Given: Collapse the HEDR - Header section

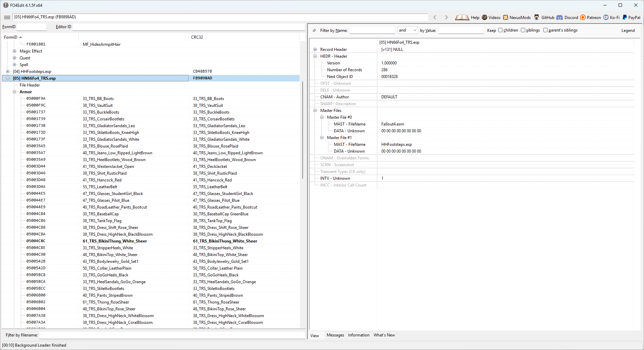Looking at the screenshot, I should tap(315, 56).
